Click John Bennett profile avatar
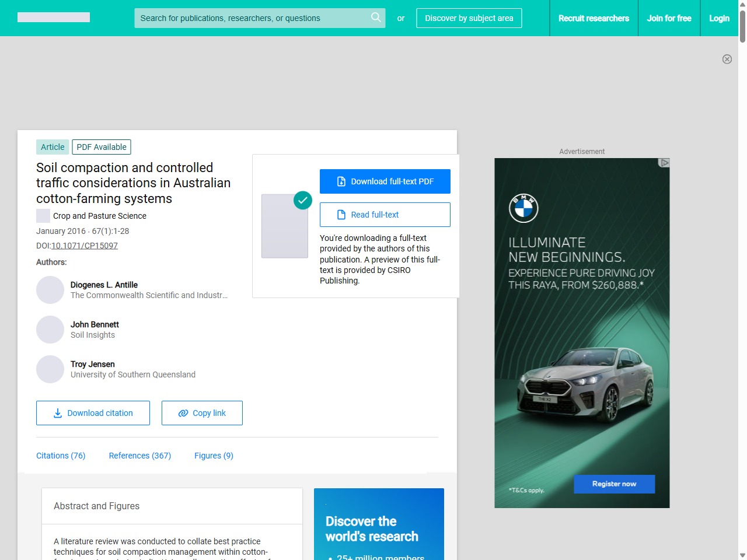The width and height of the screenshot is (747, 560). pyautogui.click(x=50, y=330)
